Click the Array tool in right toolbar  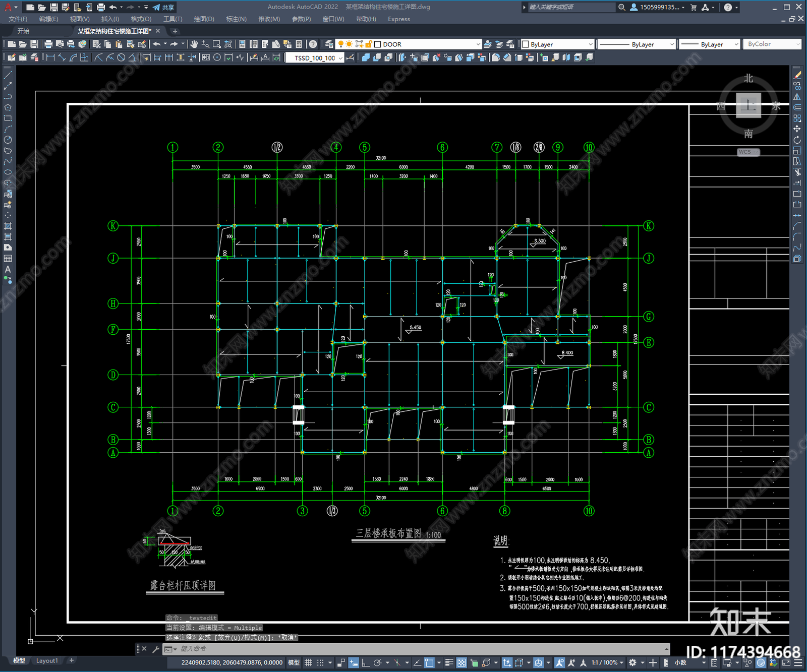click(x=797, y=118)
